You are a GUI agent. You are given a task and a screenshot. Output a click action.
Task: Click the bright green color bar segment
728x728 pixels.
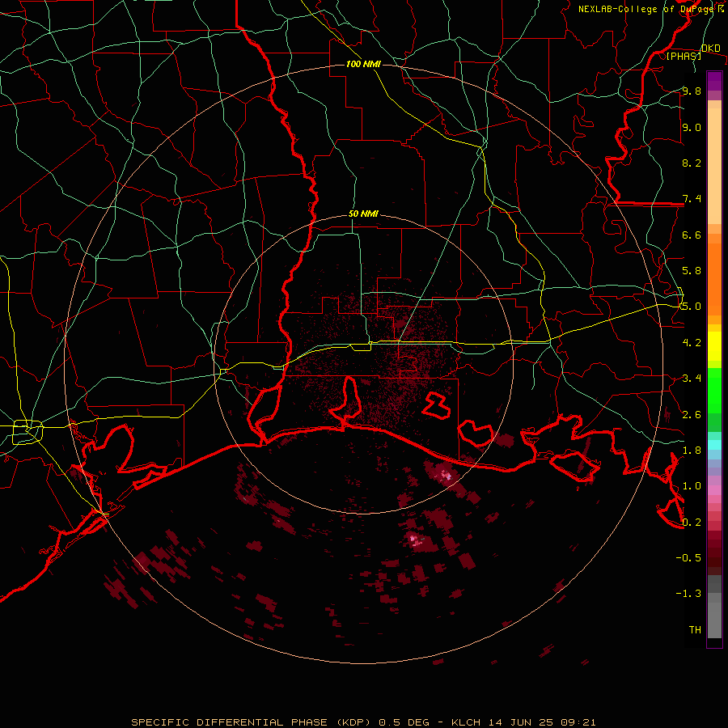(x=714, y=392)
